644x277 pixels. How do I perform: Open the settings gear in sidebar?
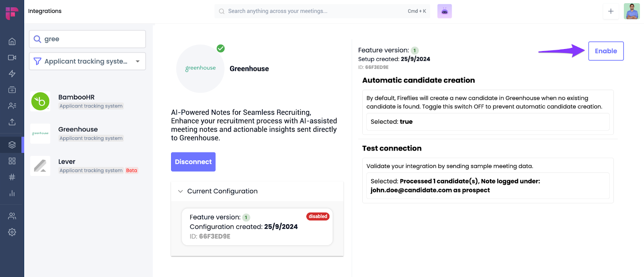tap(12, 232)
